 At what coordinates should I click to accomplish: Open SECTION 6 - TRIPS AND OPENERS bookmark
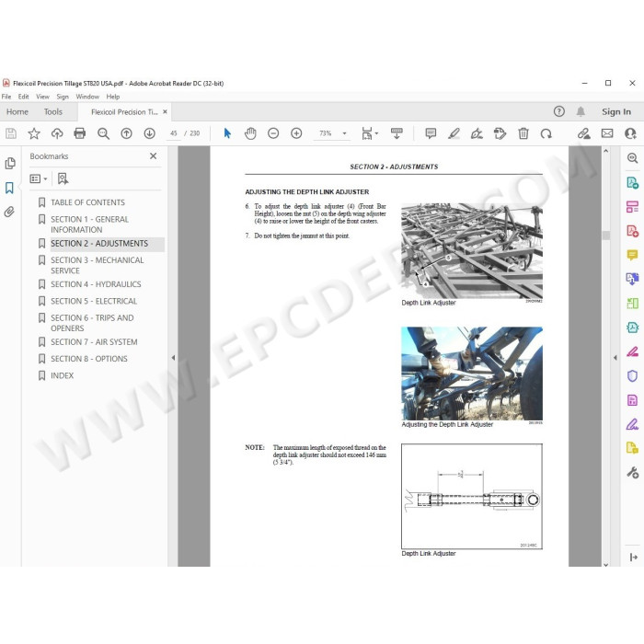92,323
